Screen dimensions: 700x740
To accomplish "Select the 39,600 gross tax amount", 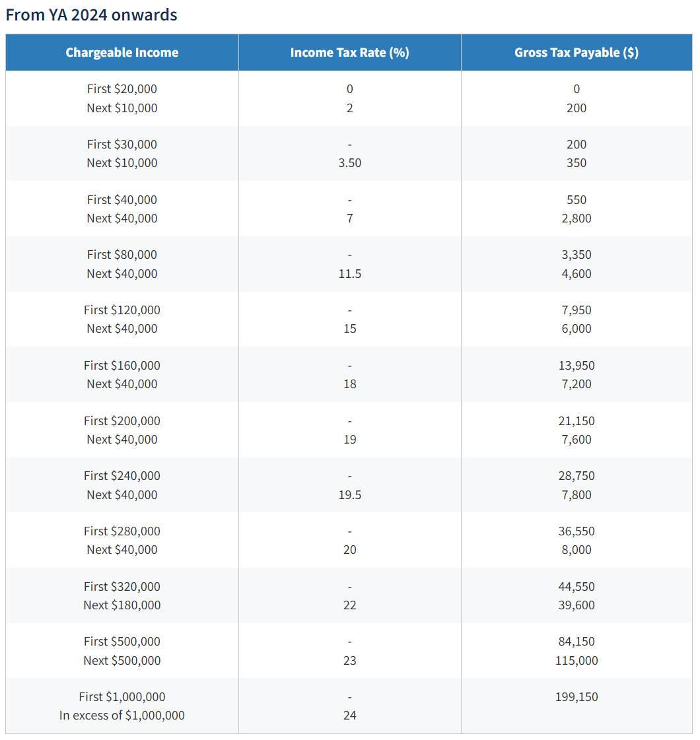I will pyautogui.click(x=576, y=605).
